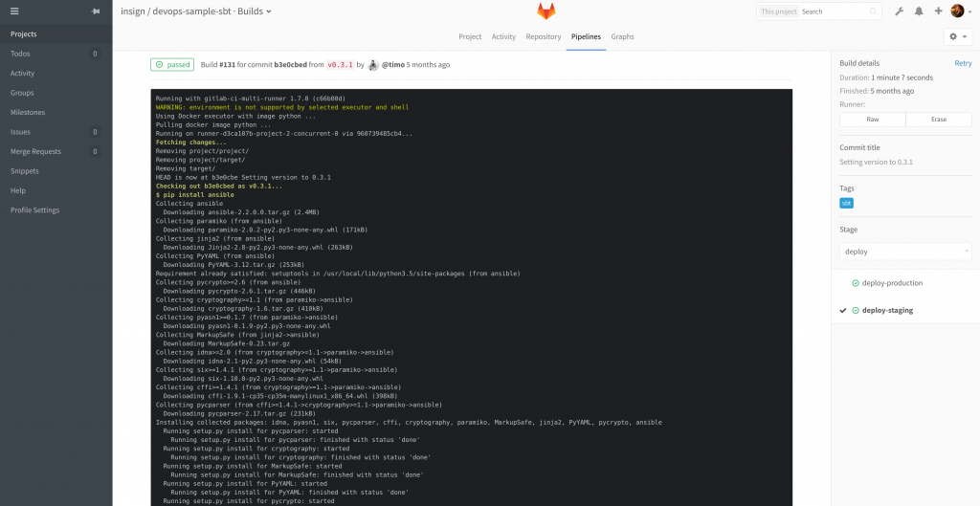Click the Merge Requests count badge
The image size is (980, 506).
pos(95,151)
